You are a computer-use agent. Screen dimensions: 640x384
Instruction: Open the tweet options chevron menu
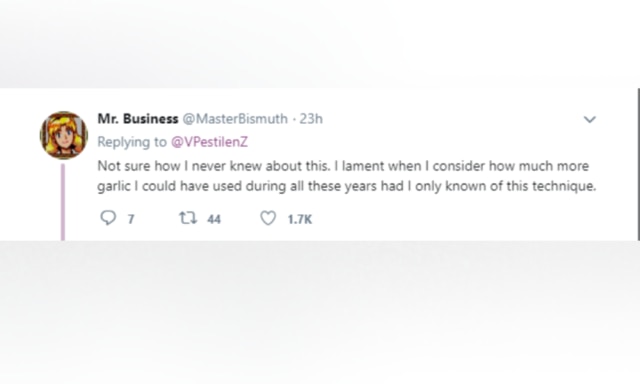pos(590,120)
